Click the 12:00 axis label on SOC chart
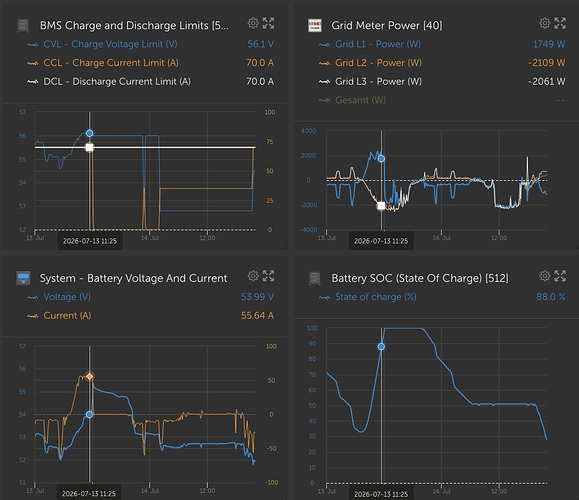Screen dimensions: 579x500 pos(499,491)
